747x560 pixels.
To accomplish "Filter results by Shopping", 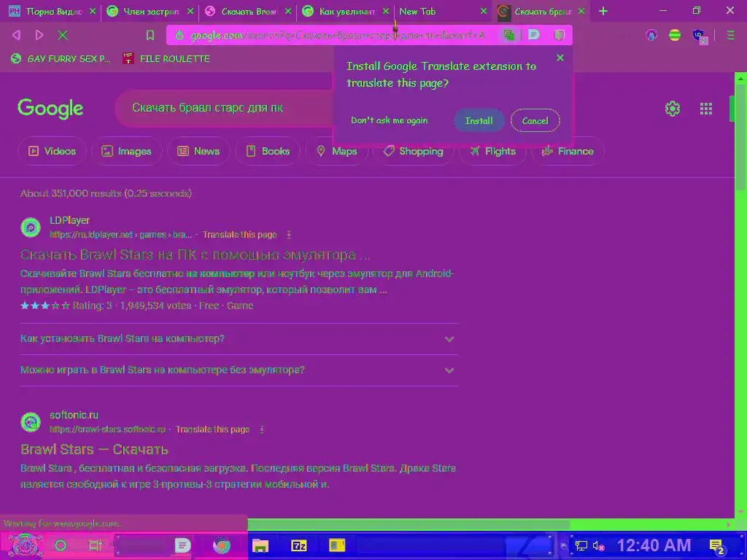I will [413, 152].
